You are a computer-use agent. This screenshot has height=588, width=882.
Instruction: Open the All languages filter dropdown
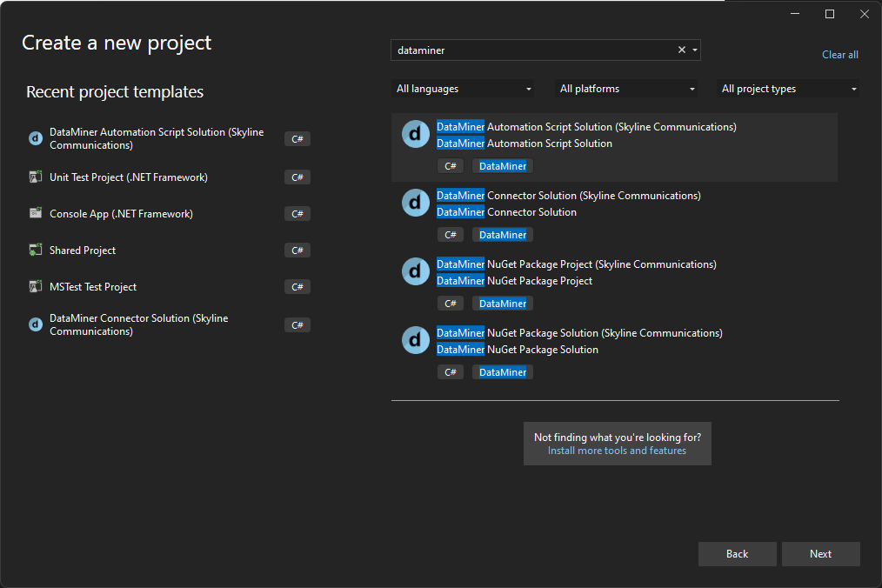(463, 89)
